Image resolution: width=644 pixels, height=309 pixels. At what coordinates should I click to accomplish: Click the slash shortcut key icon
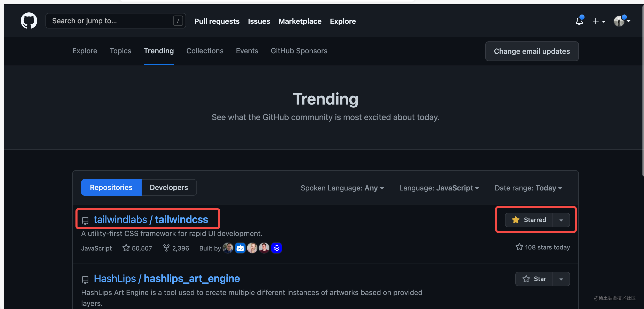point(178,21)
